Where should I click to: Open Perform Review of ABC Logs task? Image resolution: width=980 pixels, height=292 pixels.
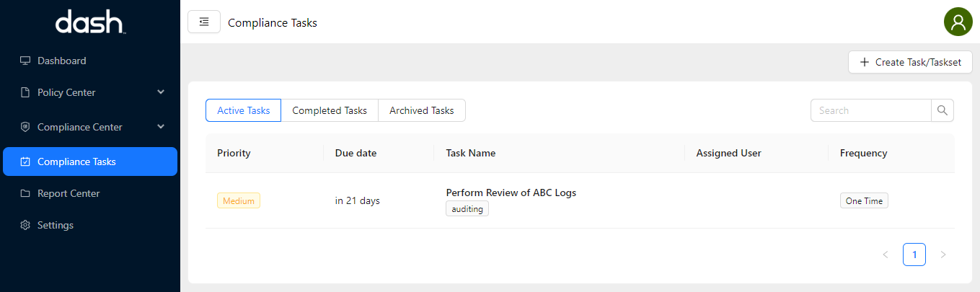point(511,193)
